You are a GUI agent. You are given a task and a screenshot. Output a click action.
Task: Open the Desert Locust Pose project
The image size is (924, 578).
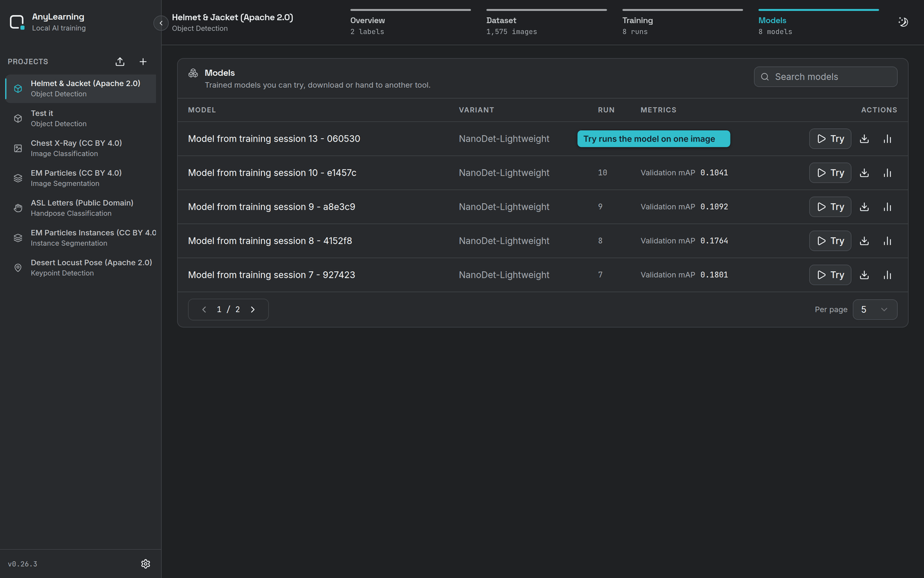[x=81, y=268]
